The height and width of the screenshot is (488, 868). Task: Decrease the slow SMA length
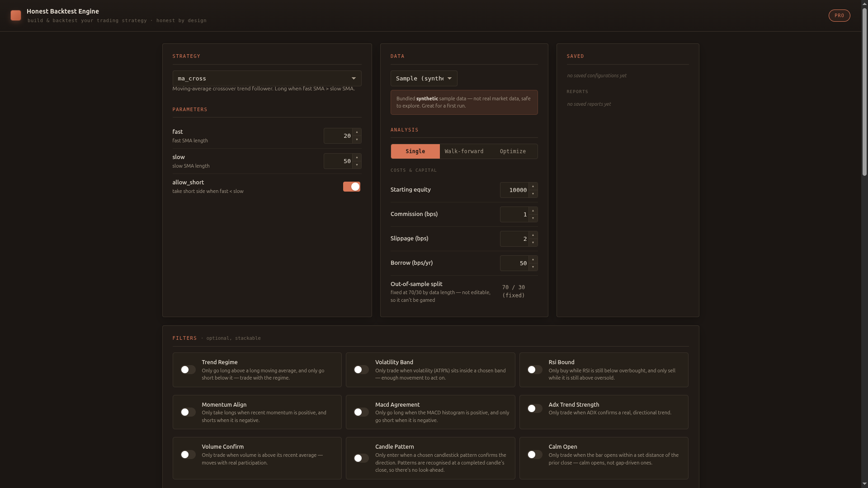[357, 165]
